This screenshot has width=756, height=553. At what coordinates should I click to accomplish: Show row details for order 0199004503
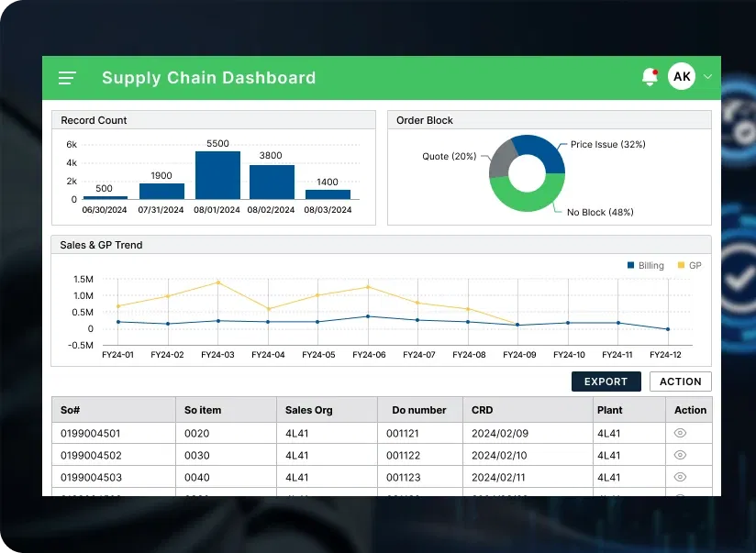680,477
